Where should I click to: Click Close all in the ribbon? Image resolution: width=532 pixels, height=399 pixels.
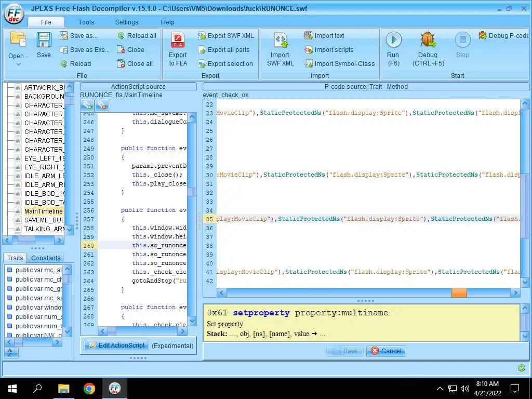click(x=135, y=63)
